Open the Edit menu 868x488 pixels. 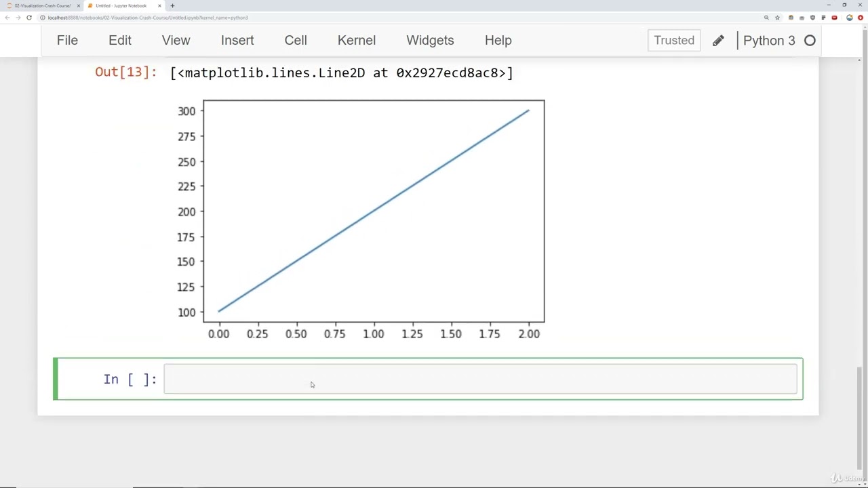point(120,40)
